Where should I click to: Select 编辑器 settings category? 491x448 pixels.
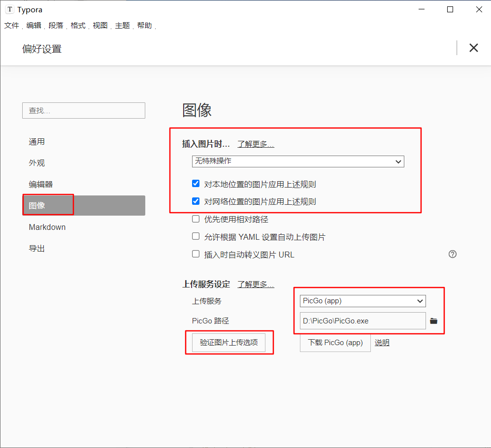tap(84, 185)
